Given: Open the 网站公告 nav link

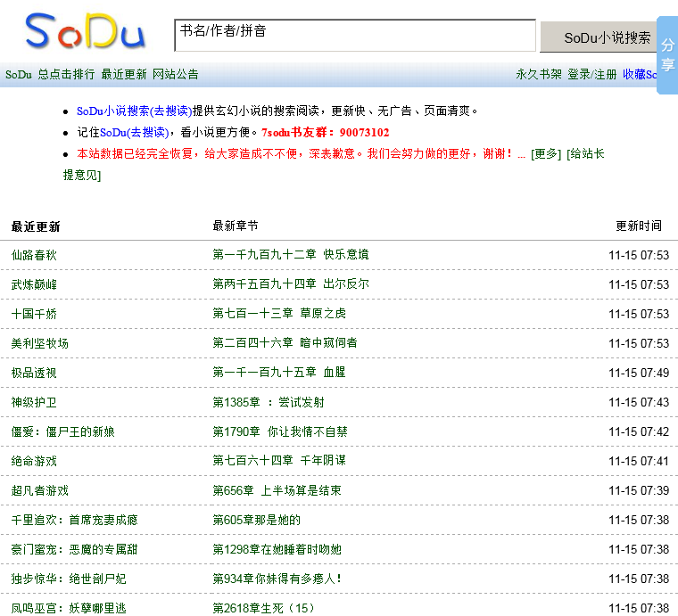Looking at the screenshot, I should [x=176, y=75].
